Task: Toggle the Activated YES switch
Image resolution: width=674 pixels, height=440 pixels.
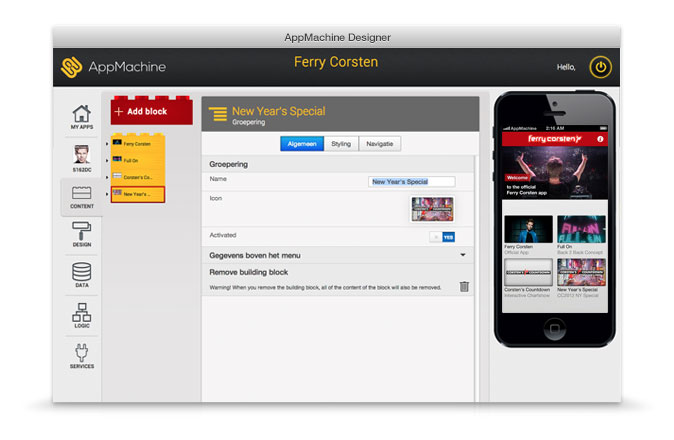Action: tap(442, 237)
